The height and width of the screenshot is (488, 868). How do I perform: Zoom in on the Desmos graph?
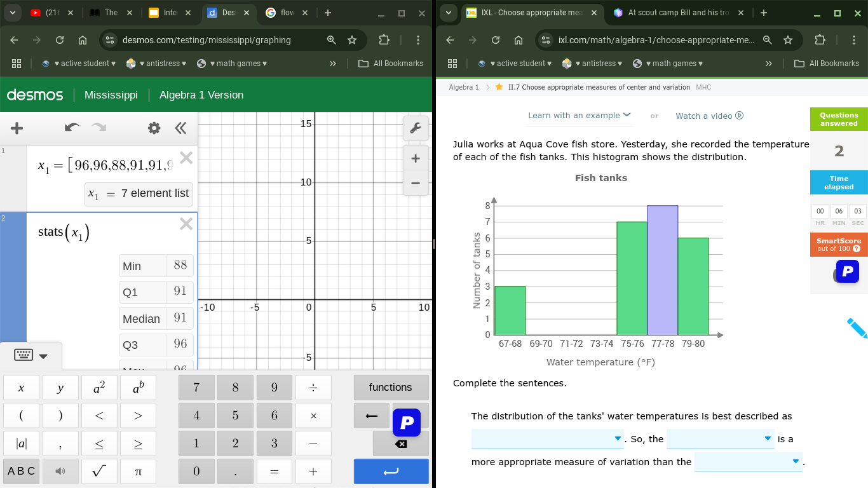[x=416, y=158]
